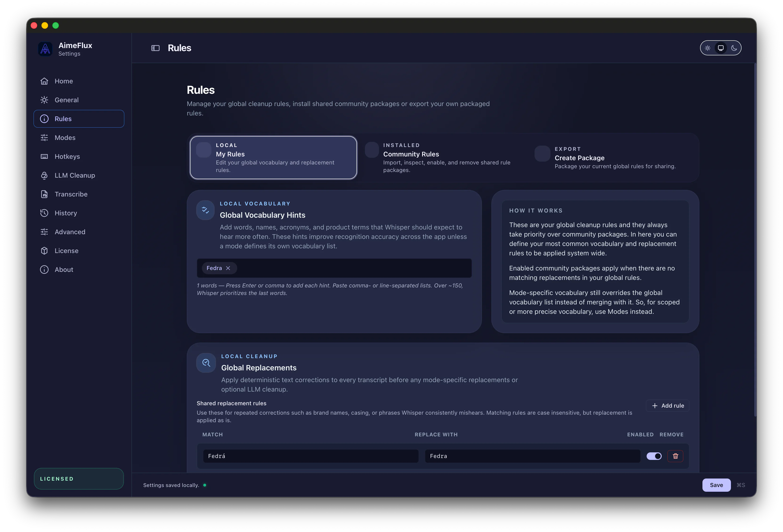
Task: Switch to dark theme moon icon
Action: point(734,48)
